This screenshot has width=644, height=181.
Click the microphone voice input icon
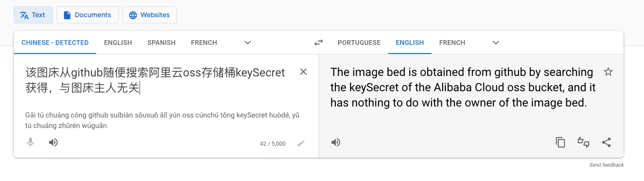pos(30,142)
